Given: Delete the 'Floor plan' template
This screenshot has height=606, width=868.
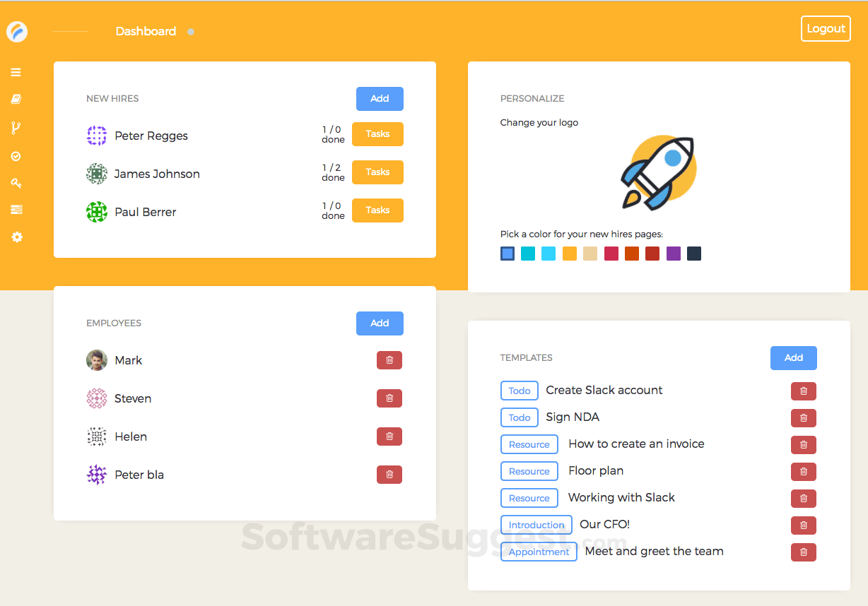Looking at the screenshot, I should pyautogui.click(x=803, y=472).
